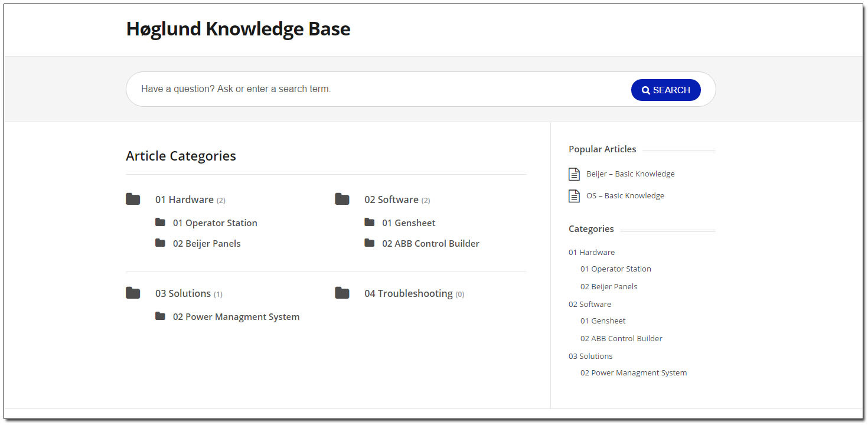Open 02 Power Managment System in Article Categories

pyautogui.click(x=236, y=317)
